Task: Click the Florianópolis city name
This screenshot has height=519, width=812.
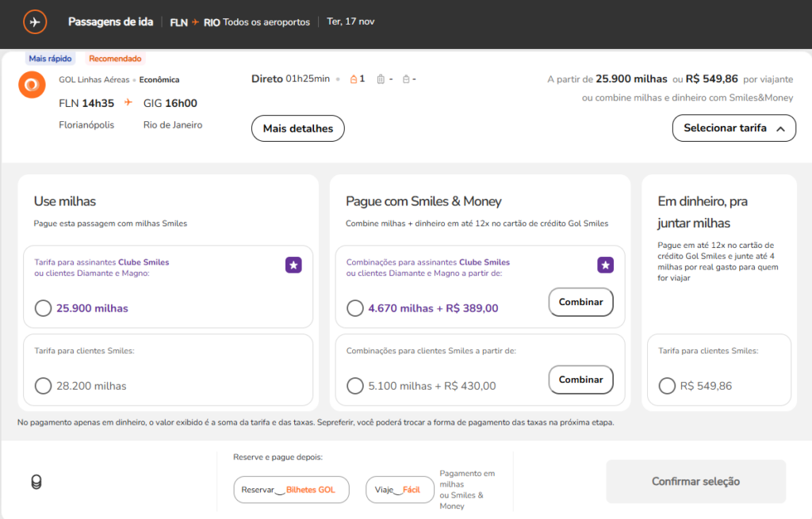Action: pyautogui.click(x=86, y=124)
